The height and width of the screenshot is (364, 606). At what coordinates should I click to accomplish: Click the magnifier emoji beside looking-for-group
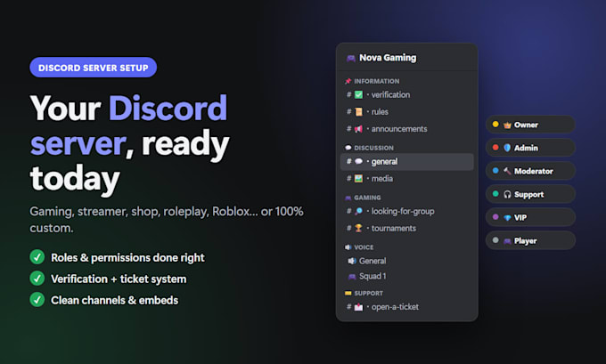[x=358, y=211]
